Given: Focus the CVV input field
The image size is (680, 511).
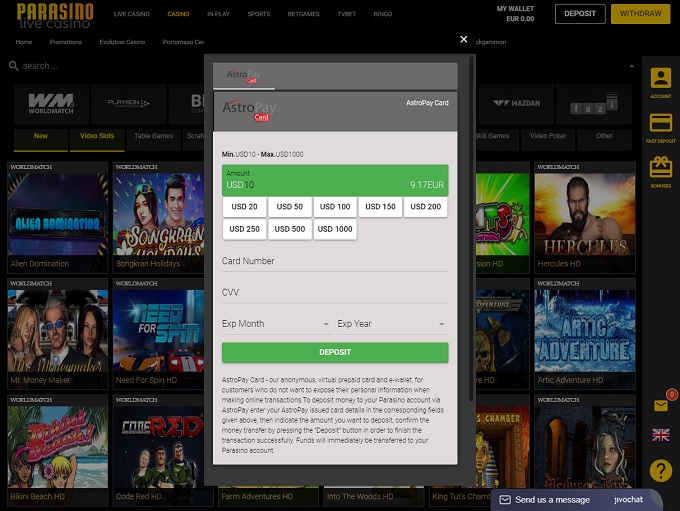Looking at the screenshot, I should [x=335, y=292].
